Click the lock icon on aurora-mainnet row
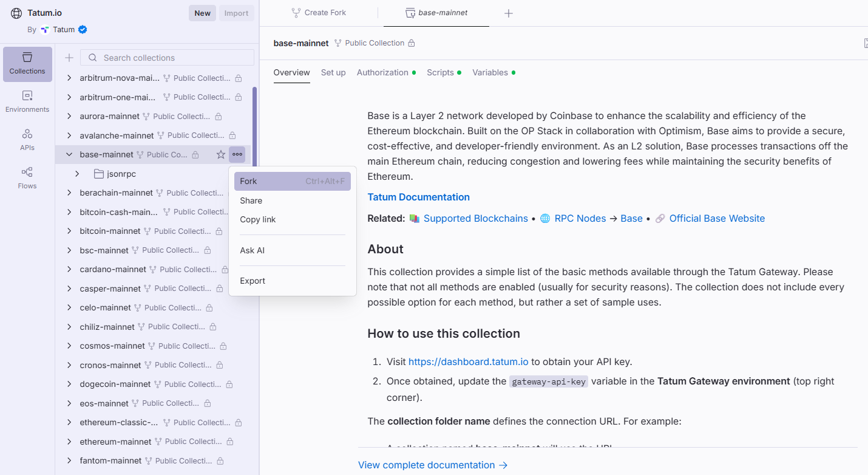 tap(219, 116)
